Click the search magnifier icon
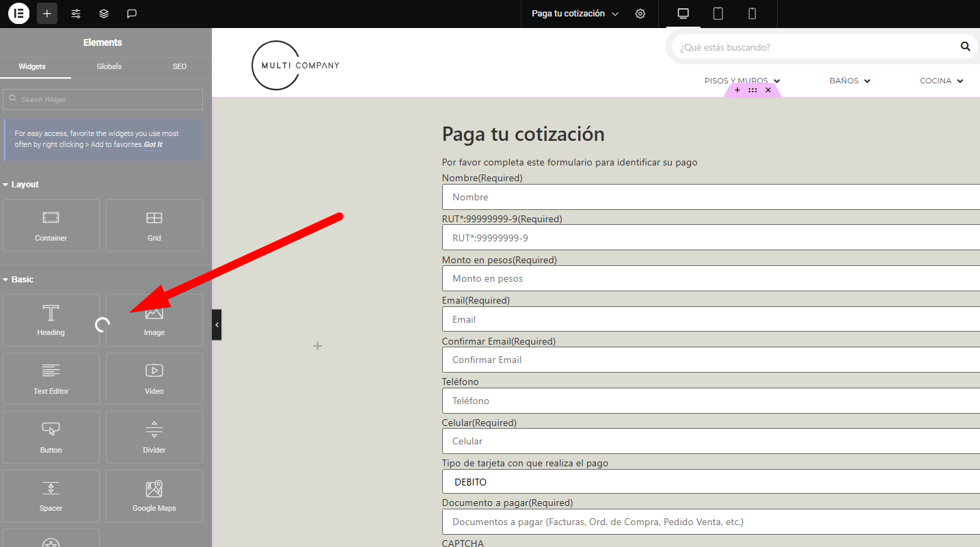Screen dimensions: 980x547 pyautogui.click(x=965, y=46)
